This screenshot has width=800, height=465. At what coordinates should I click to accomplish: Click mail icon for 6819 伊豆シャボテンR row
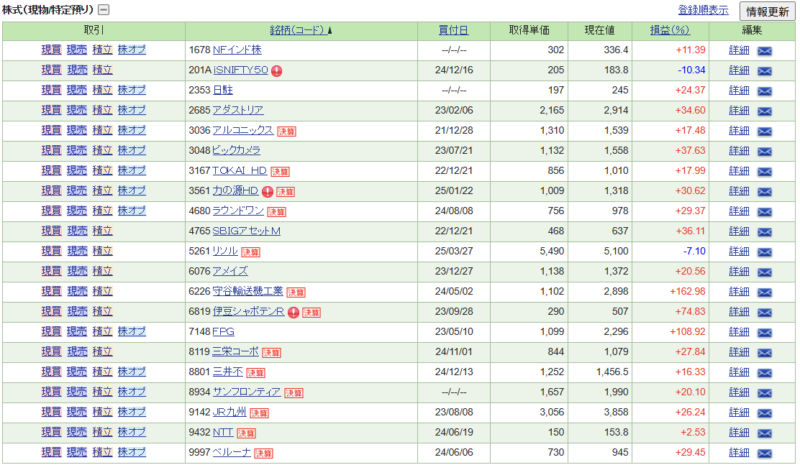click(764, 312)
